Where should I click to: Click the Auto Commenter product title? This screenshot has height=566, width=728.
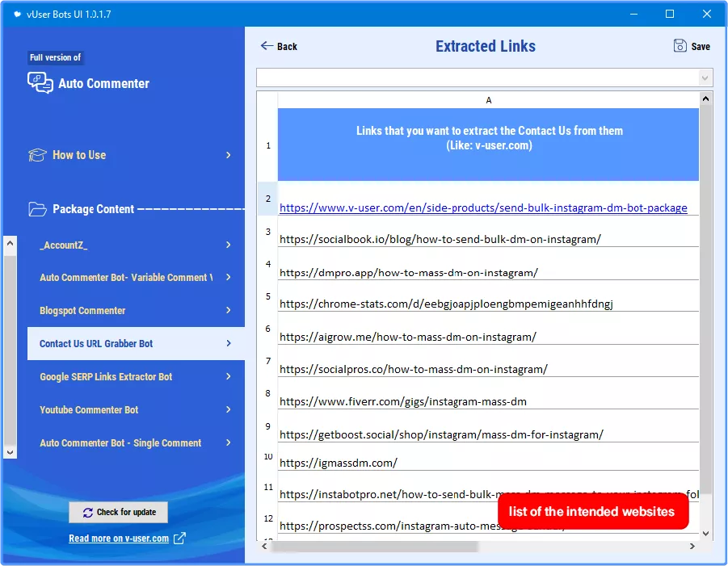click(x=103, y=83)
